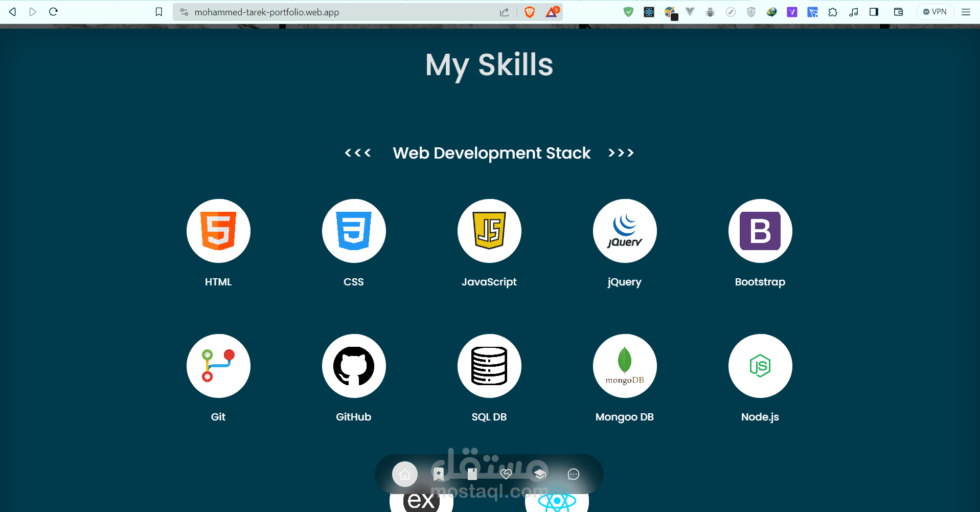
Task: Bookmark this page in the browser
Action: 159,12
